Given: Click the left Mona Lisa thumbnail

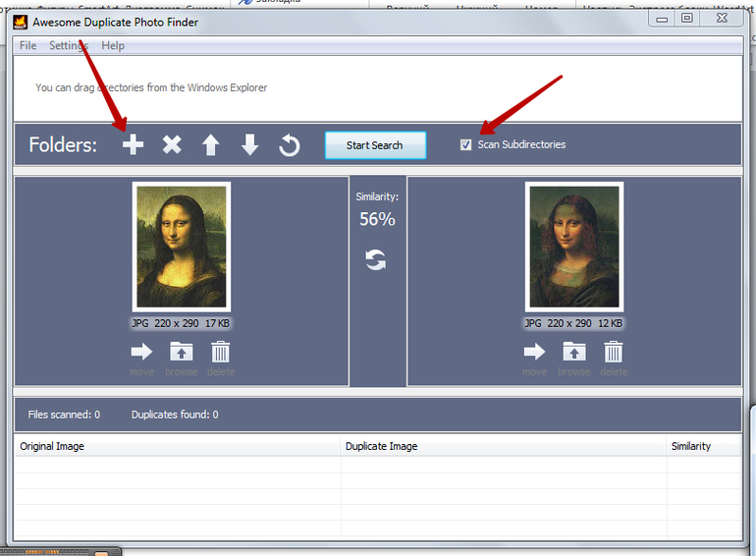Looking at the screenshot, I should point(181,247).
